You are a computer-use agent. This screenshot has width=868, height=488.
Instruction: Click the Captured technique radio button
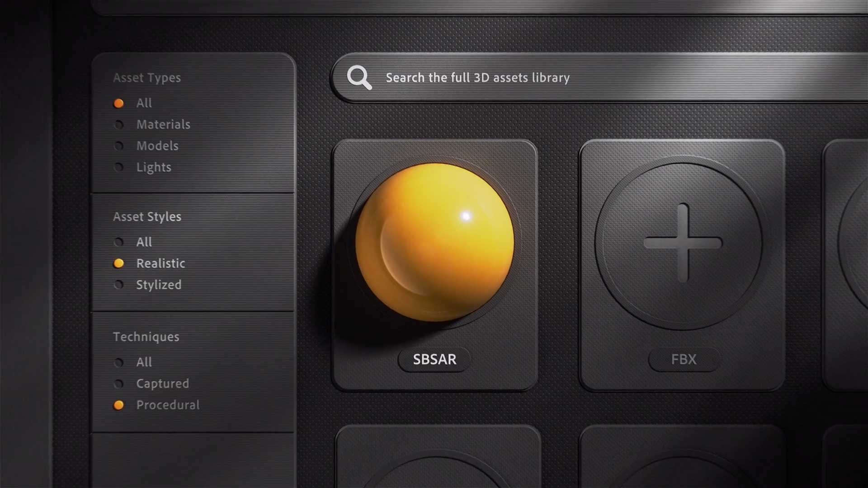(x=118, y=384)
